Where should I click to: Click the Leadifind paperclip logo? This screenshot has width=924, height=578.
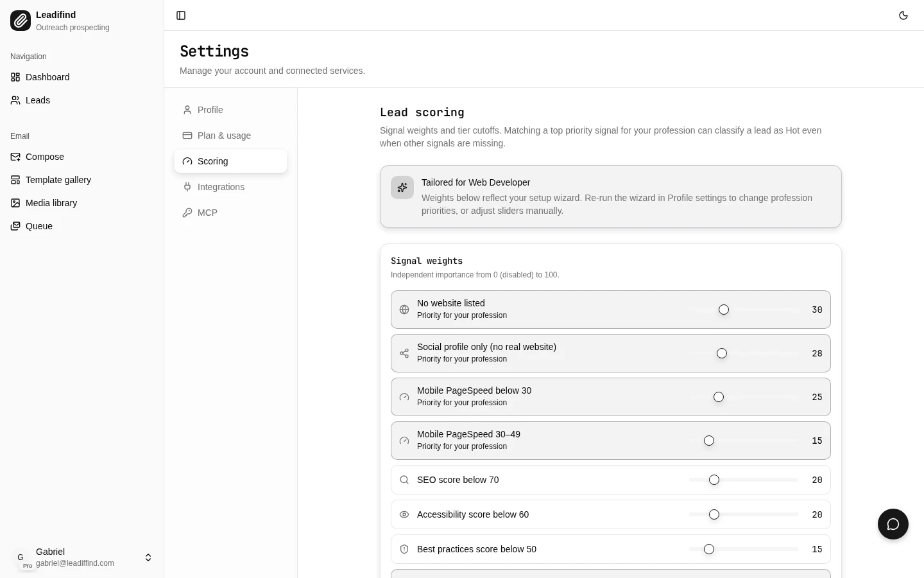click(x=21, y=21)
